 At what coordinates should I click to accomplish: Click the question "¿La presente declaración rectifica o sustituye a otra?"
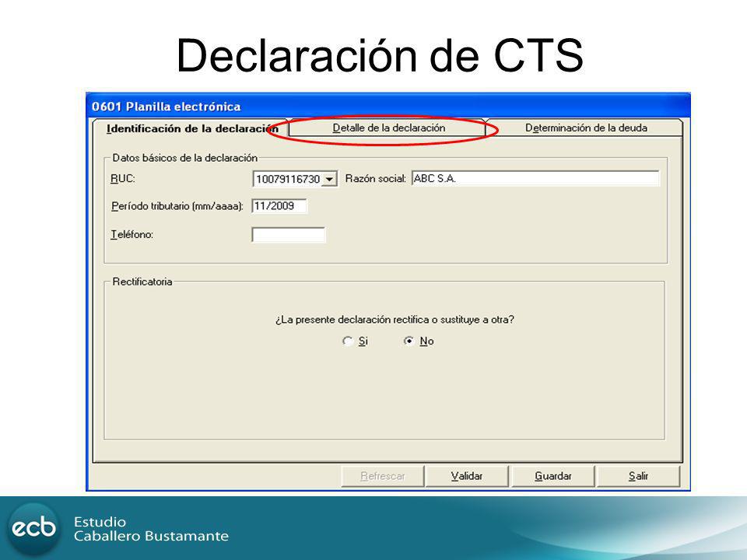click(x=395, y=320)
